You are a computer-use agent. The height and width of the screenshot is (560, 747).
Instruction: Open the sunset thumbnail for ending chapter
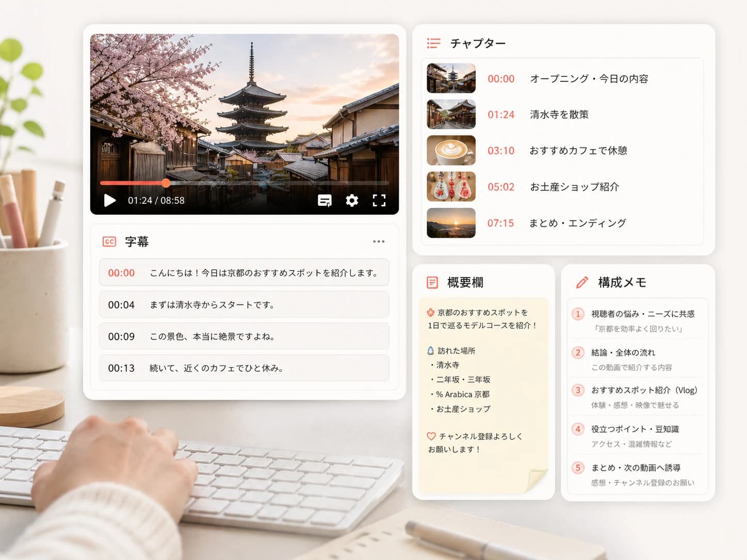pyautogui.click(x=451, y=223)
